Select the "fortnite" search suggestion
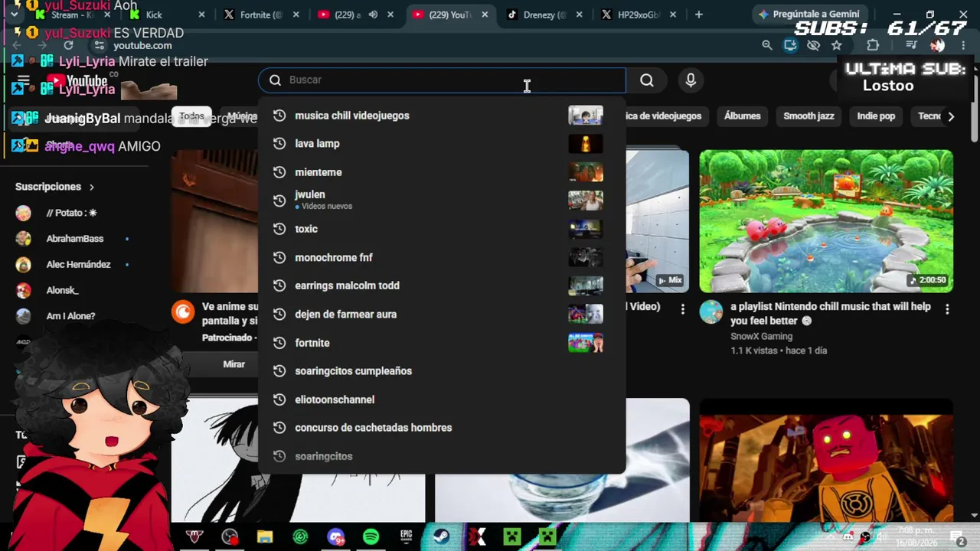The height and width of the screenshot is (551, 980). click(442, 343)
